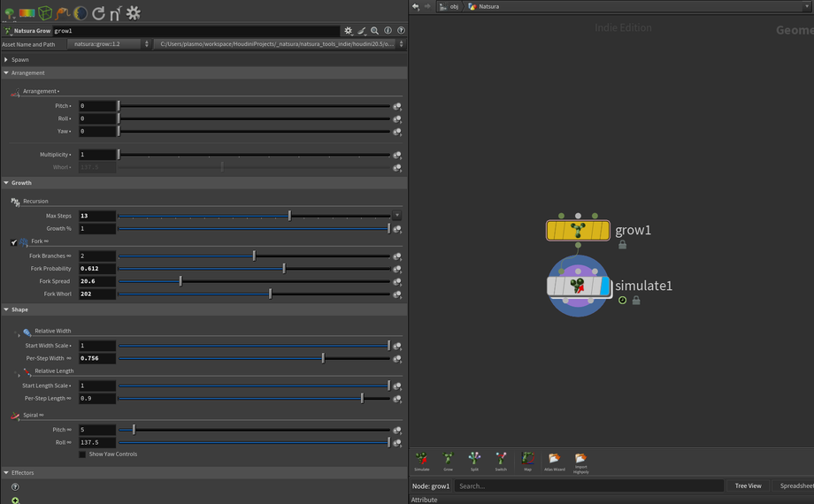Select the Grow shelf tool
The image size is (814, 504).
tap(448, 459)
